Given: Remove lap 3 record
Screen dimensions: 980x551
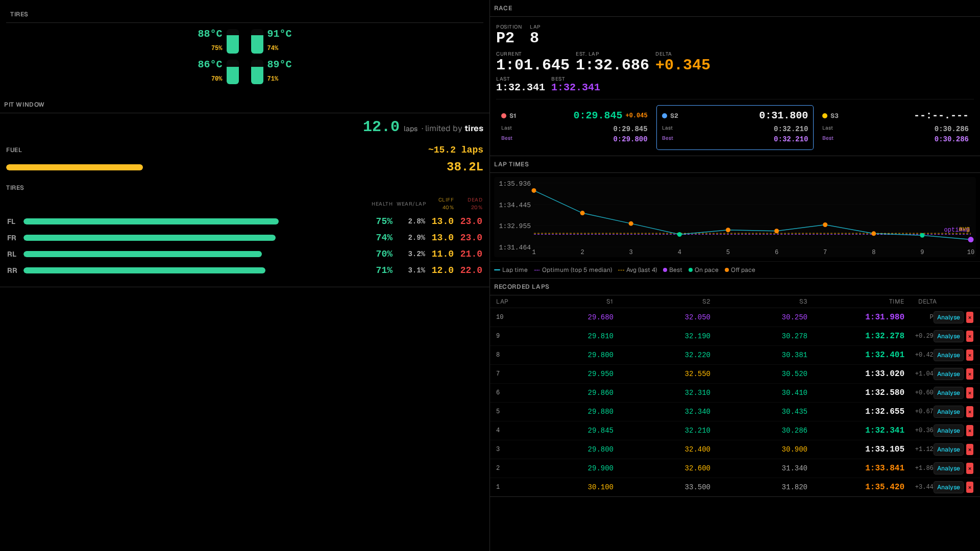Looking at the screenshot, I should pyautogui.click(x=970, y=449).
